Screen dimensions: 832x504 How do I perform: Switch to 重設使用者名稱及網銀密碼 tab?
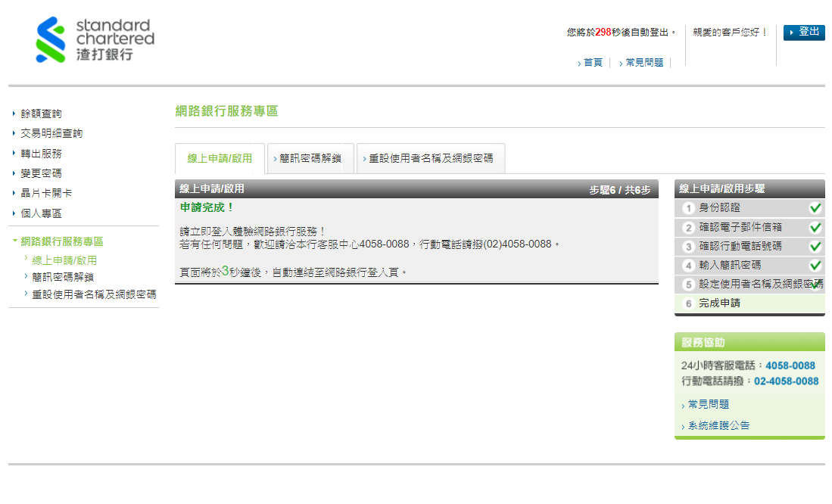(431, 158)
